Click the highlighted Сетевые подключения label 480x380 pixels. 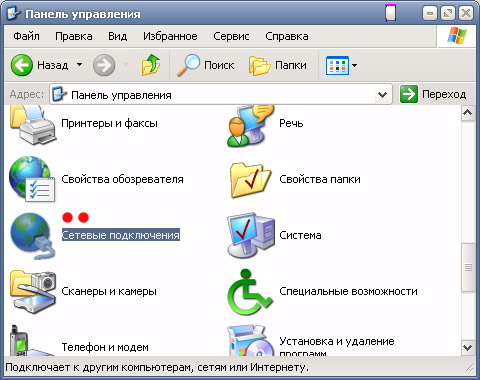pyautogui.click(x=121, y=235)
